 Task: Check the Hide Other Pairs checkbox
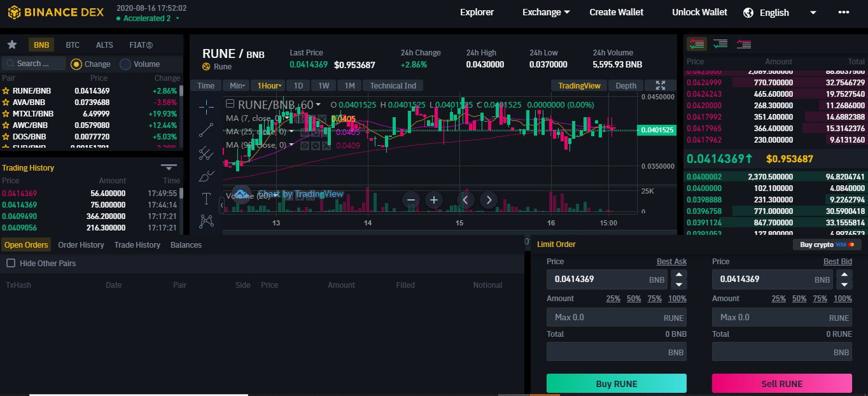click(x=11, y=263)
